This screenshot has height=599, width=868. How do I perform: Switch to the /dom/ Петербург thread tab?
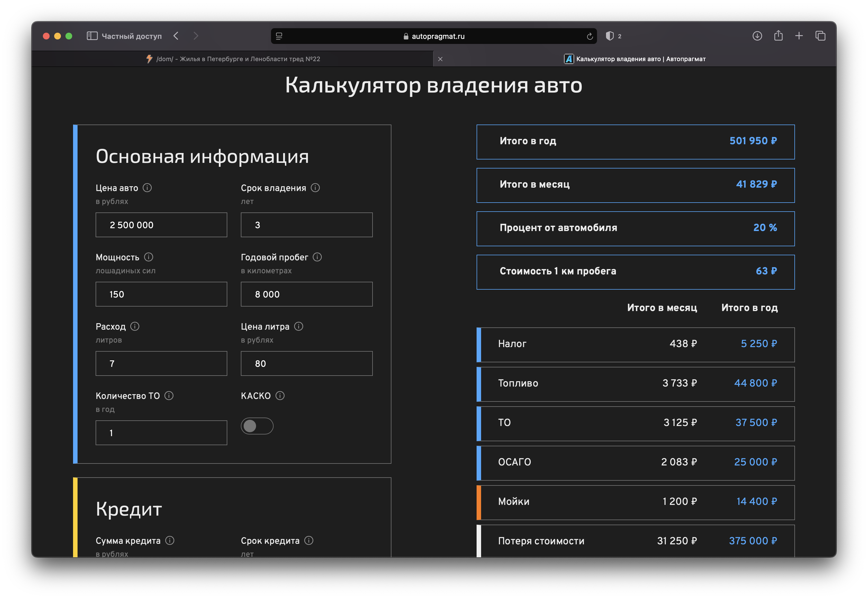[233, 59]
